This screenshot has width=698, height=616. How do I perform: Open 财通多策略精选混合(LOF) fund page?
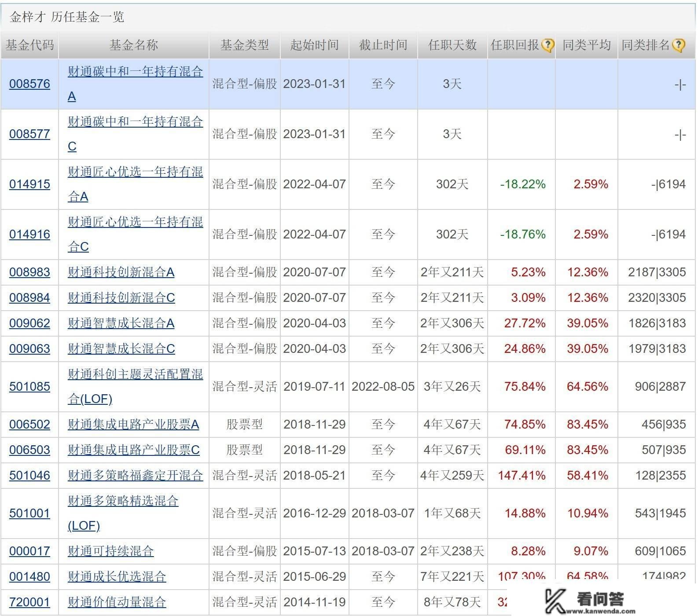click(x=123, y=513)
